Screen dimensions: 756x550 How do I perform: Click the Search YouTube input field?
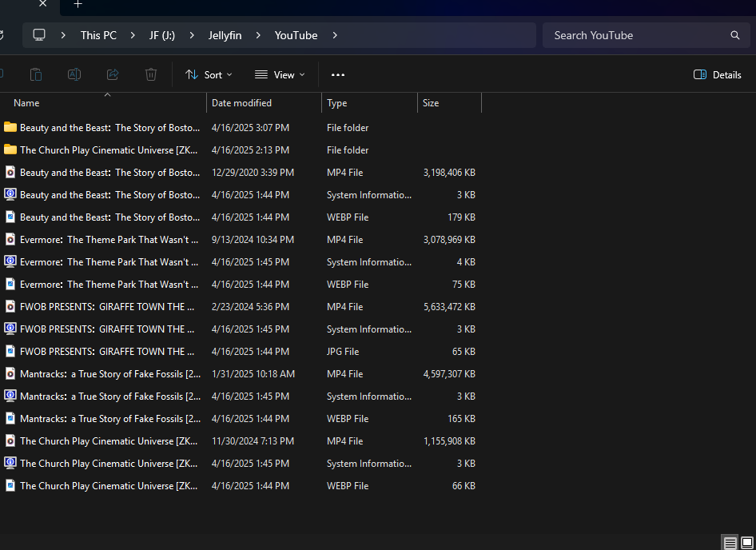(x=635, y=35)
